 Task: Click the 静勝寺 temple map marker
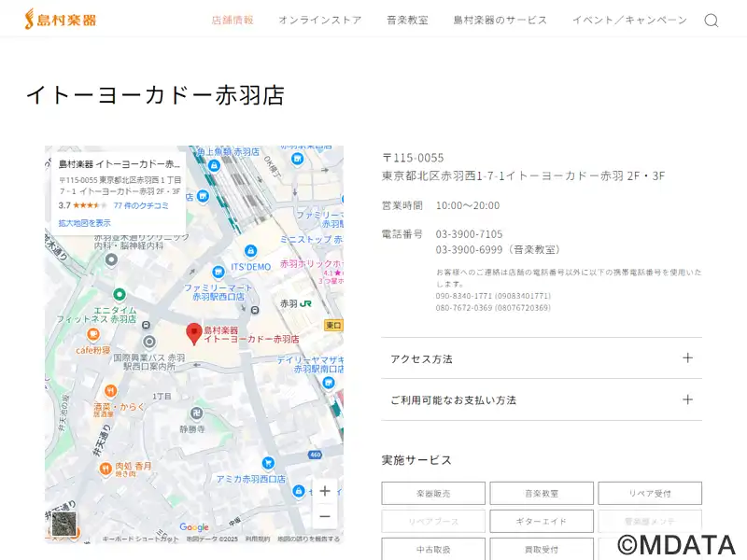coord(196,413)
